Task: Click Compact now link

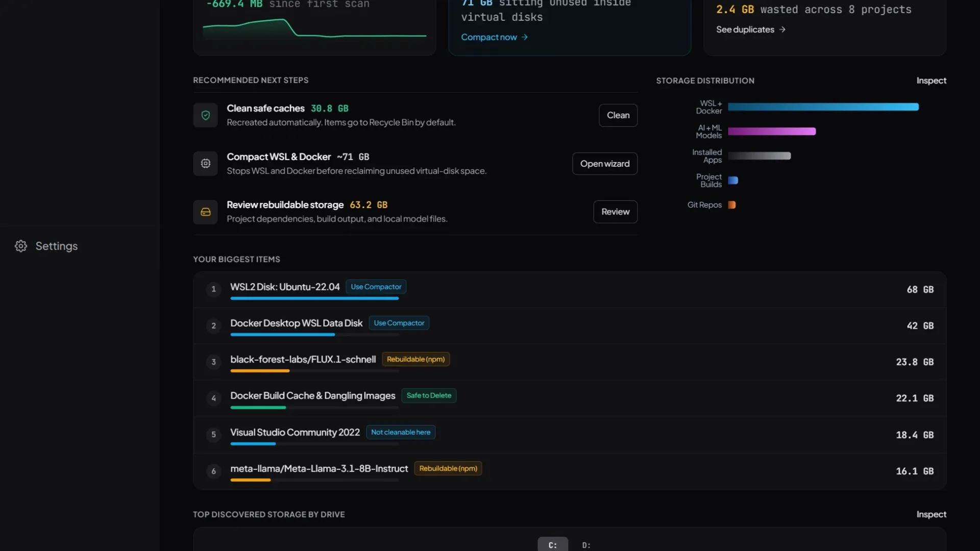Action: click(x=488, y=37)
